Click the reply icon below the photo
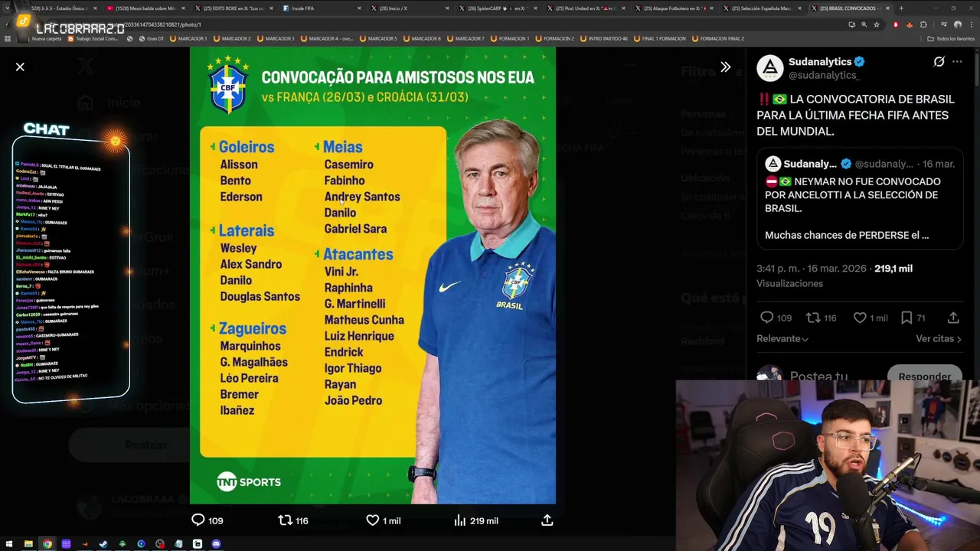 click(198, 520)
